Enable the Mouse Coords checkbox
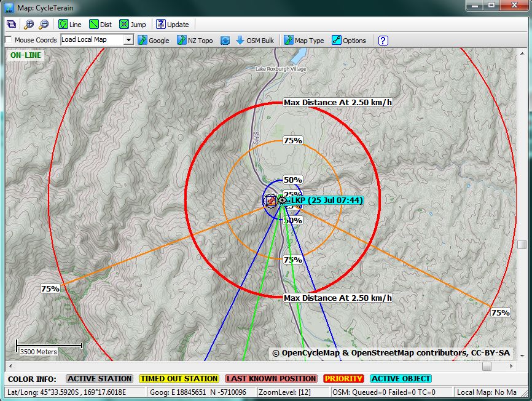The height and width of the screenshot is (401, 532). (9, 40)
